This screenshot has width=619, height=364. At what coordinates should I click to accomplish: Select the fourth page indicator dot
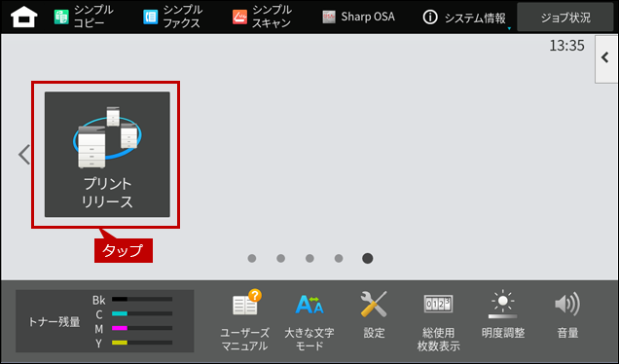339,258
